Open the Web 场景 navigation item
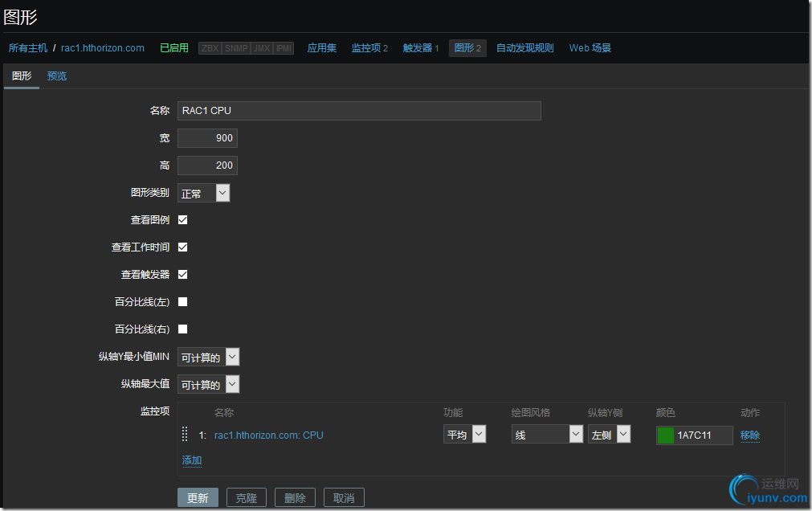This screenshot has height=511, width=812. pyautogui.click(x=590, y=48)
